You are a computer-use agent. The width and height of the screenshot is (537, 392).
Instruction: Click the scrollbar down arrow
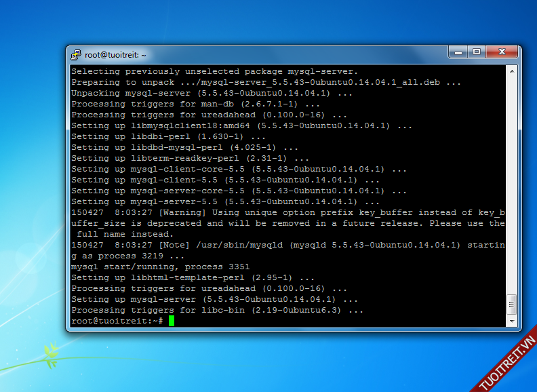click(512, 321)
